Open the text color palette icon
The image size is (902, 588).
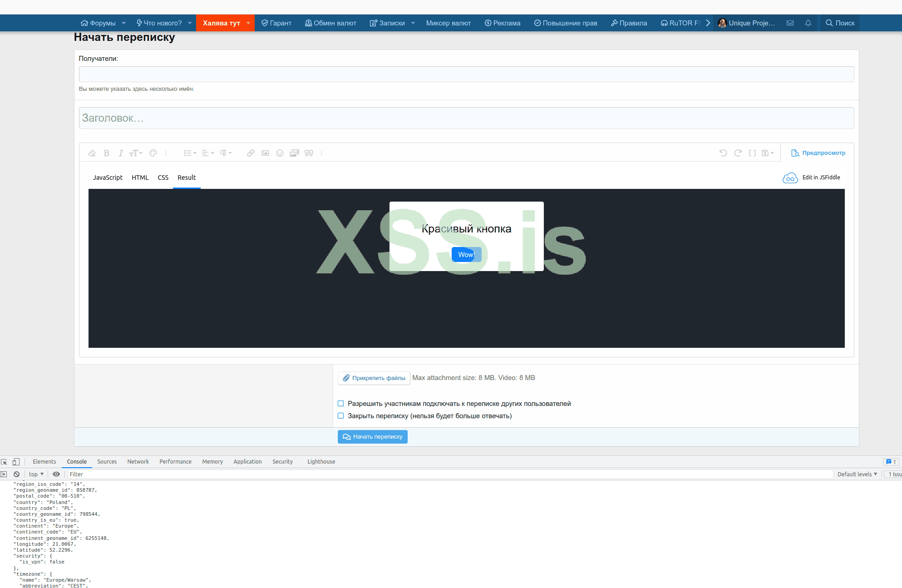(x=153, y=153)
